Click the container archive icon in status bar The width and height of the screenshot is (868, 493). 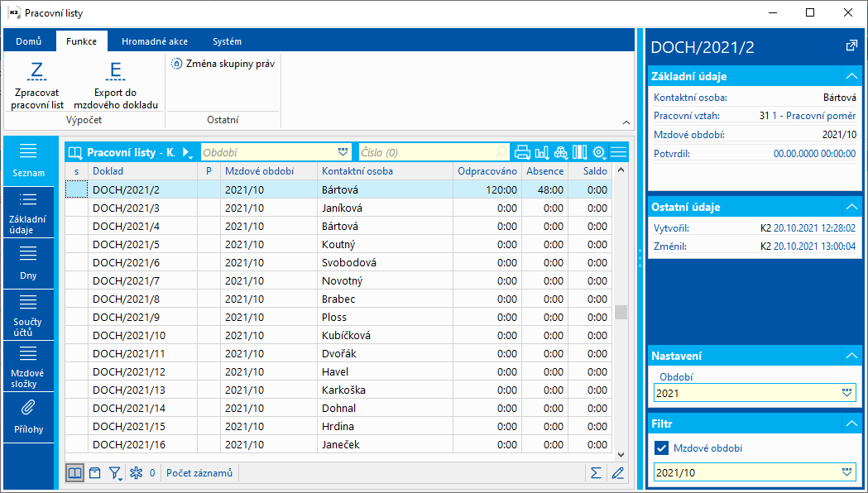(95, 472)
